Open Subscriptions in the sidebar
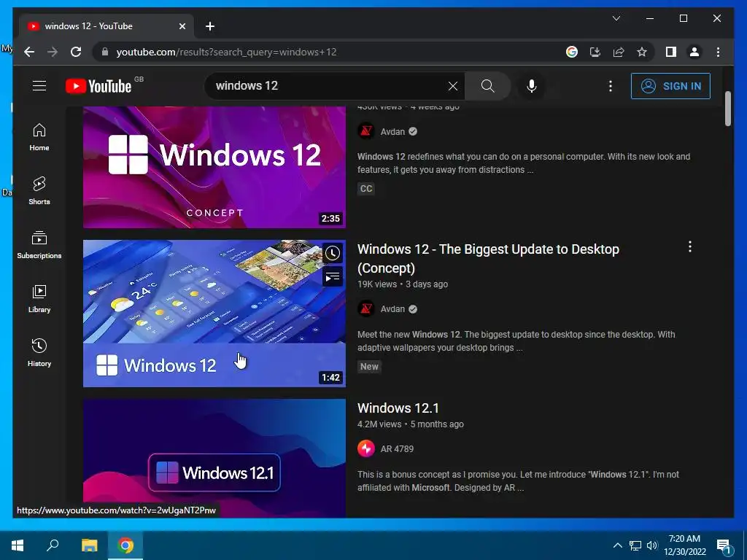 click(x=39, y=245)
